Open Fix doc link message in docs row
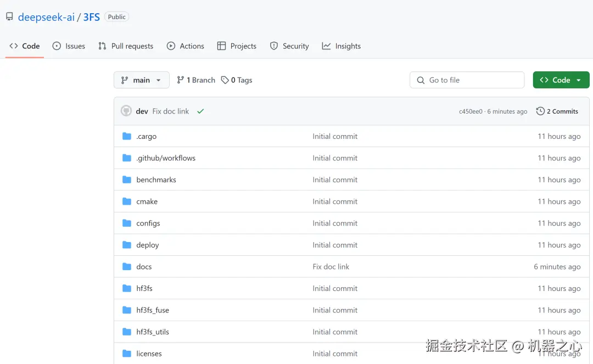Screen dimensions: 593x364 331,267
